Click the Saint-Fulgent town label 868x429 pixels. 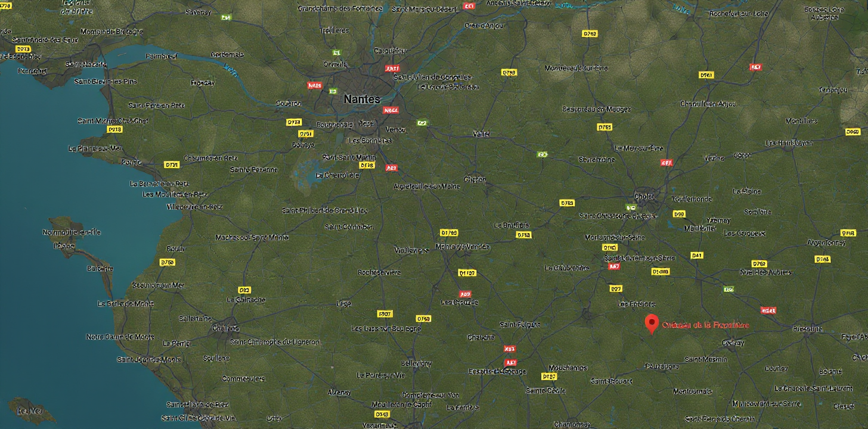click(519, 324)
